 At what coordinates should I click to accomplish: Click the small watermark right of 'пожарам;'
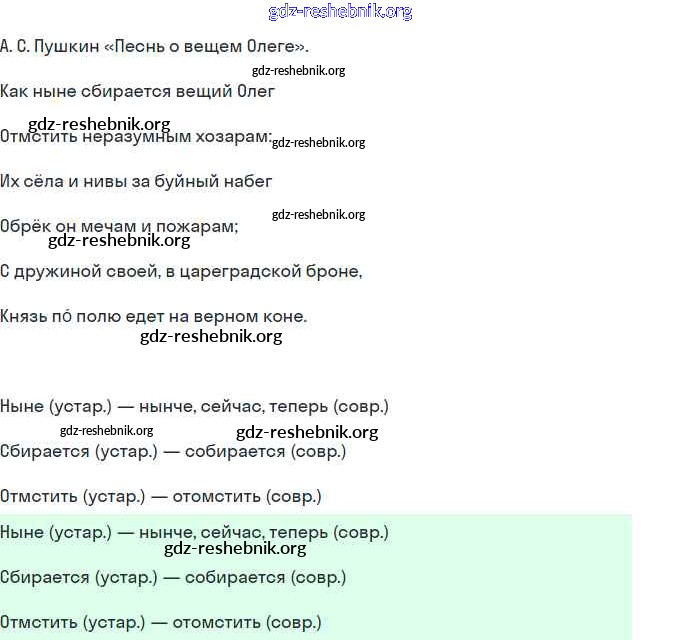(318, 215)
